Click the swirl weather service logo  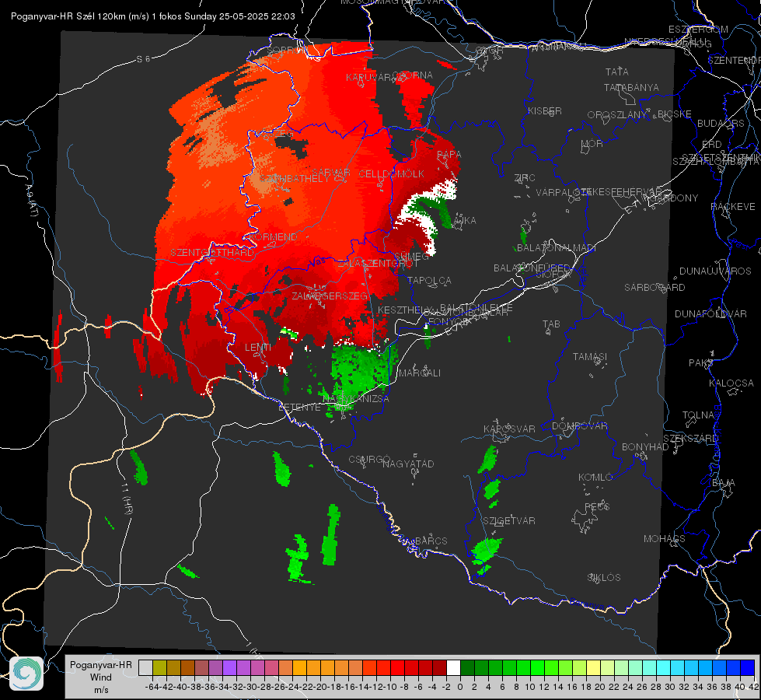(x=26, y=674)
